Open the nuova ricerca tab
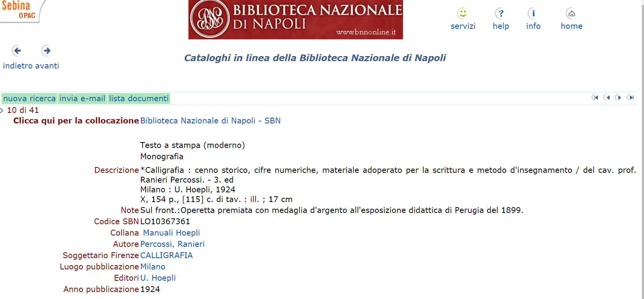644x299 pixels. point(30,98)
